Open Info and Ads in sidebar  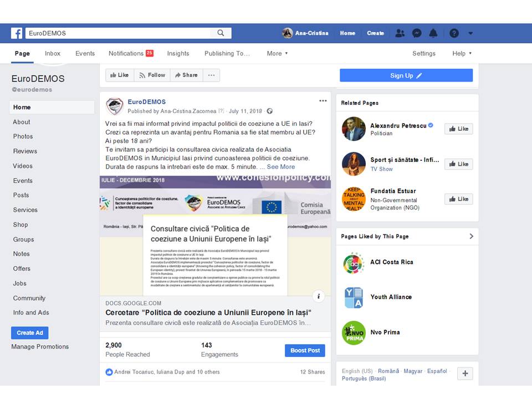coord(31,313)
